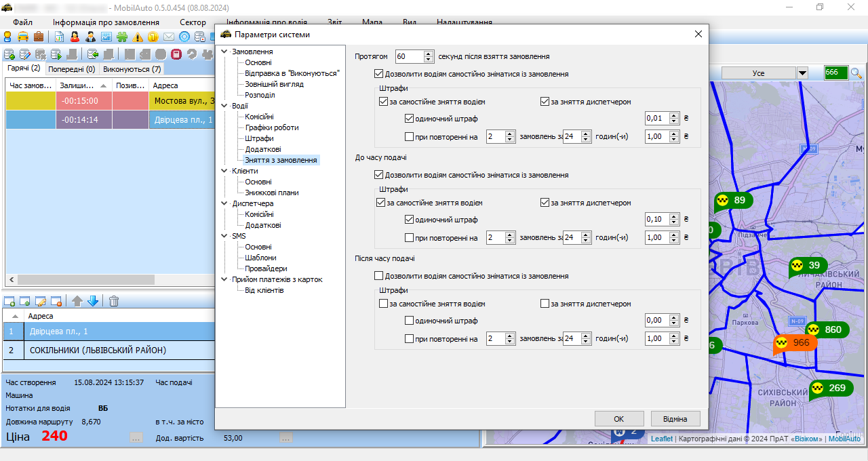Click the yellow warning triangle toolbar icon
The width and height of the screenshot is (868, 461).
pyautogui.click(x=138, y=37)
